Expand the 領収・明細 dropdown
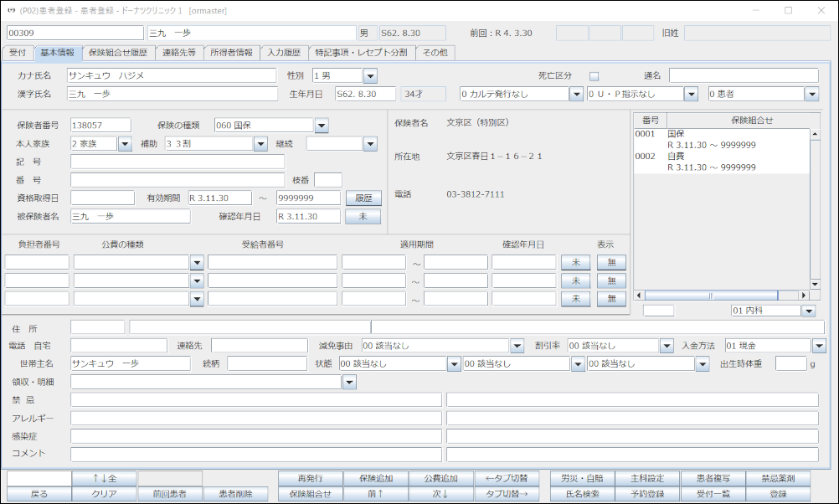The height and width of the screenshot is (504, 839). pos(349,382)
